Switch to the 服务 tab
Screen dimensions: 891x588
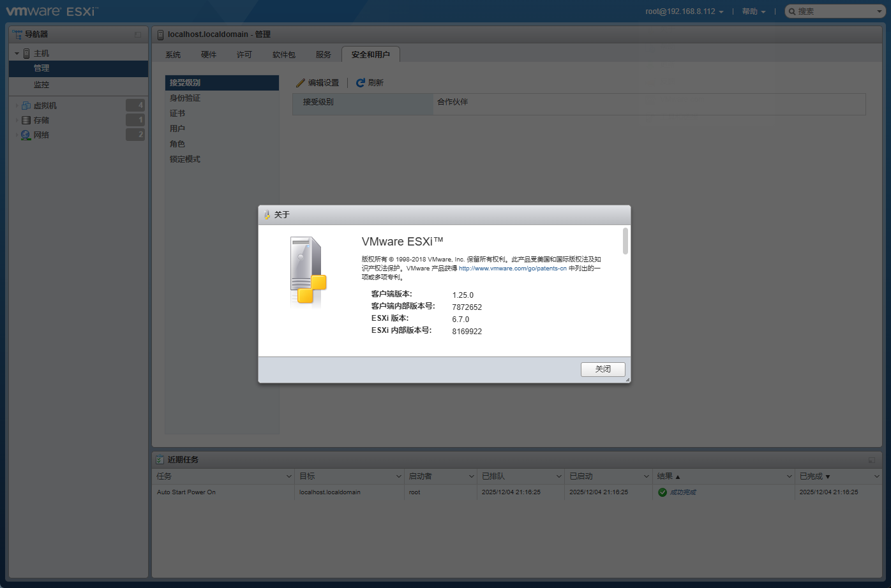coord(324,55)
